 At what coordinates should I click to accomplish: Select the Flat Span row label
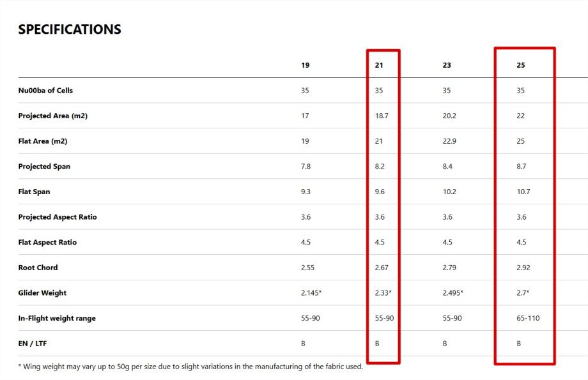coord(34,192)
